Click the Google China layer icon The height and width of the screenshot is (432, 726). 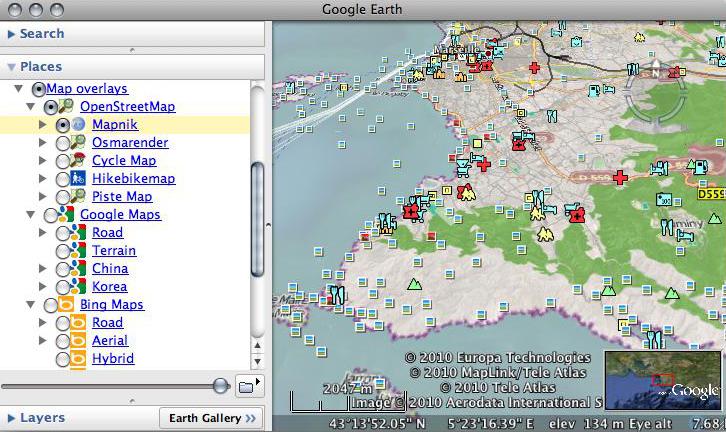coord(78,269)
